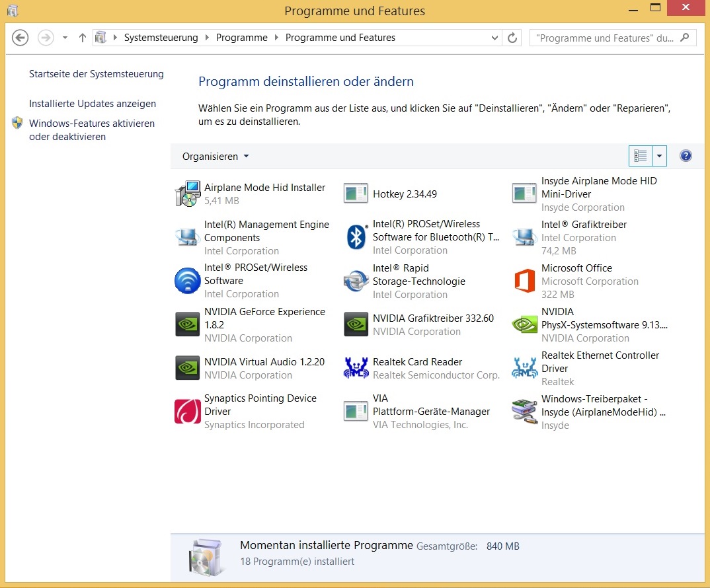The width and height of the screenshot is (710, 588).
Task: Click the 322 MB size under Microsoft Office
Action: coord(558,295)
